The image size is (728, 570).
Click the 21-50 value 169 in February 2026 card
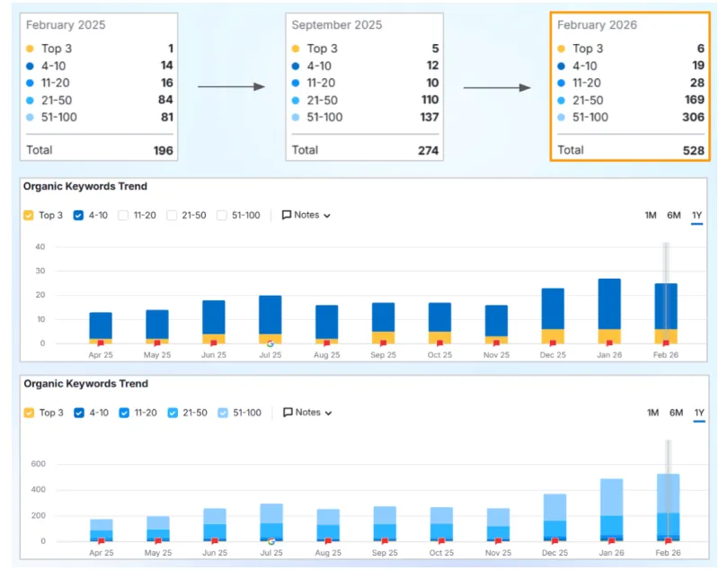[x=695, y=100]
